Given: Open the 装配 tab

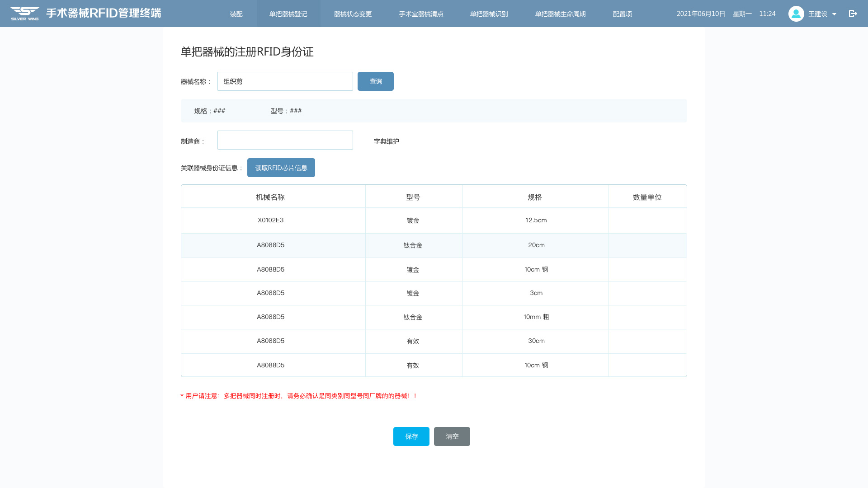Looking at the screenshot, I should [236, 14].
